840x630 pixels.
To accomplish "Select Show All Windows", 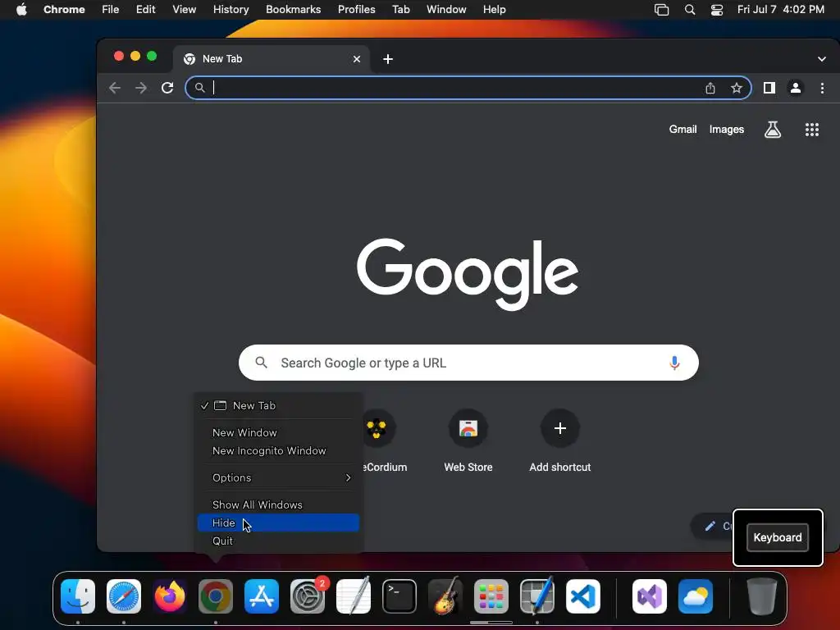I will pos(278,504).
